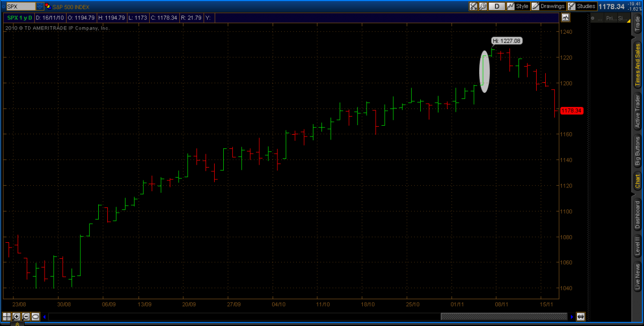The image size is (644, 326).
Task: Open the D timeframe selector button
Action: pyautogui.click(x=497, y=6)
